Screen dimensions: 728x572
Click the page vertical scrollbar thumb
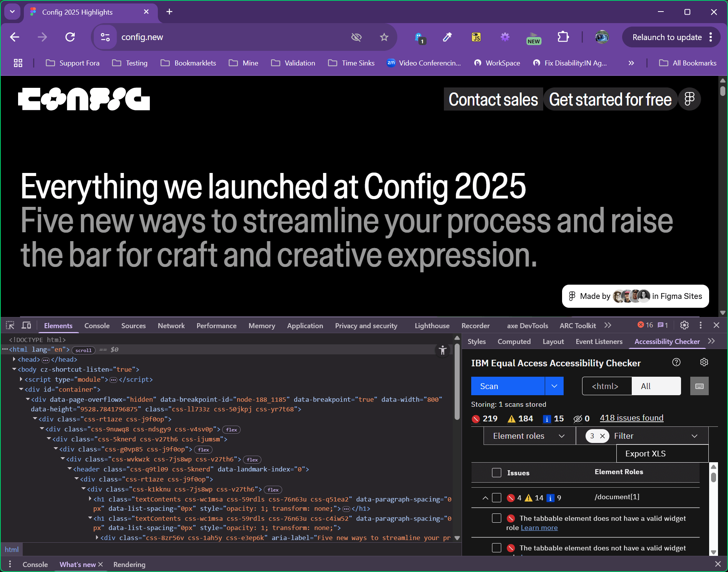coord(723,91)
